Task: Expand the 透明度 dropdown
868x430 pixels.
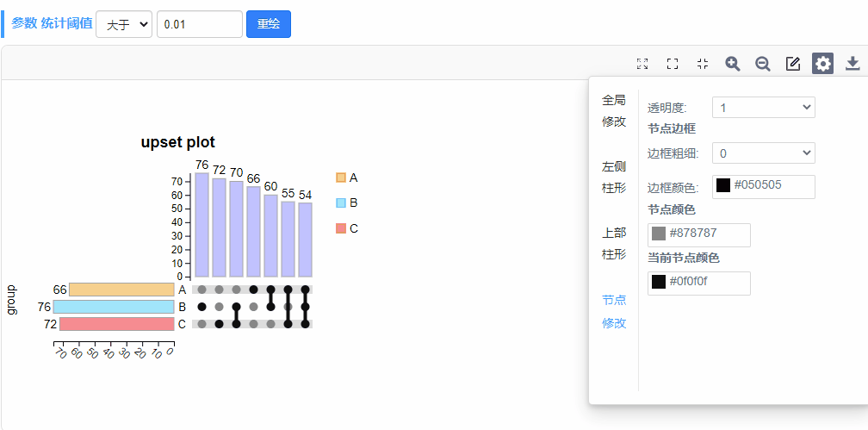Action: click(763, 108)
